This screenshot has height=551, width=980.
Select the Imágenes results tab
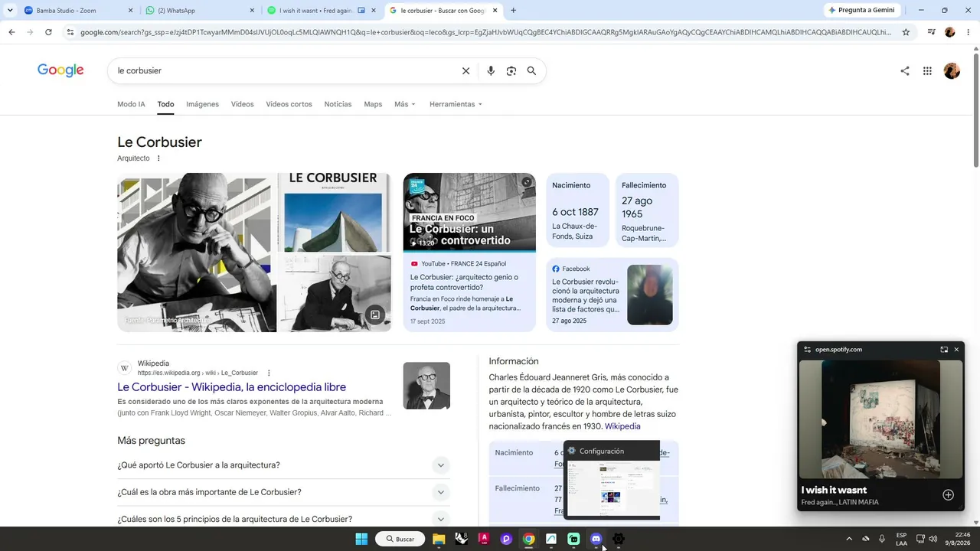(x=202, y=104)
